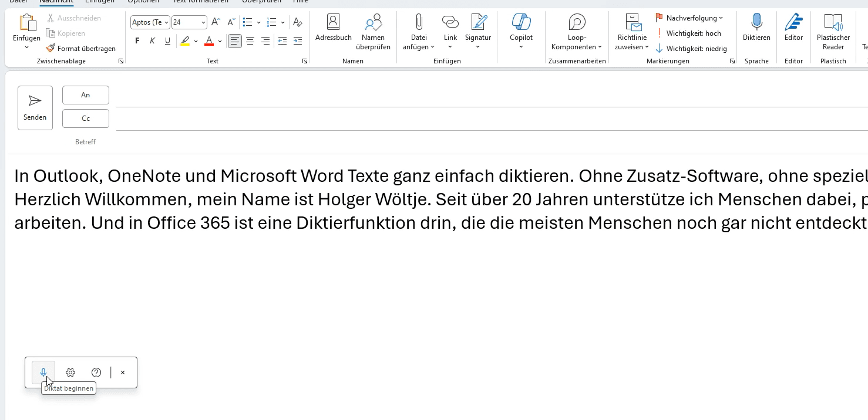
Task: Open the Editor pen tool
Action: [x=793, y=28]
